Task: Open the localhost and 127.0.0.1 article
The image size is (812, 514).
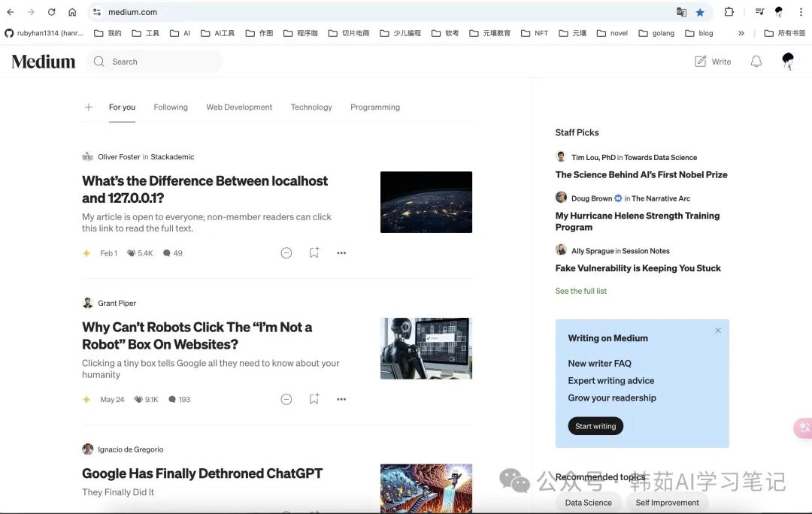Action: point(205,189)
